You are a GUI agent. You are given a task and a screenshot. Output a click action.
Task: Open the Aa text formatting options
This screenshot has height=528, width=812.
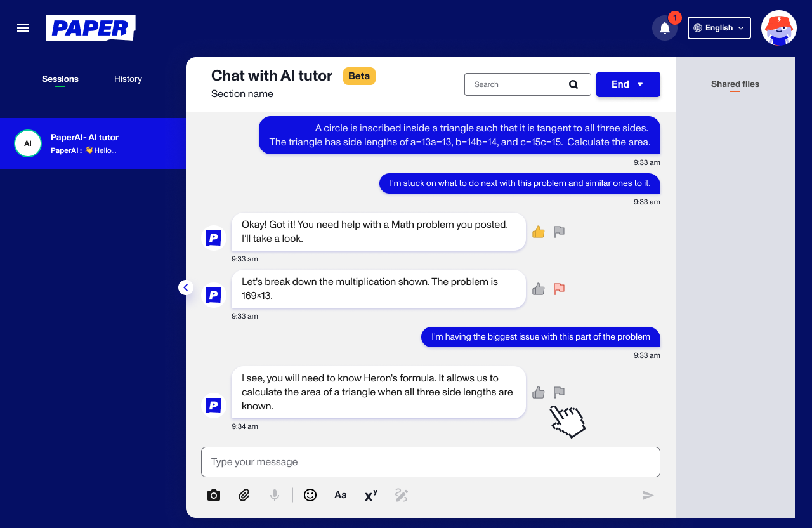(x=341, y=495)
